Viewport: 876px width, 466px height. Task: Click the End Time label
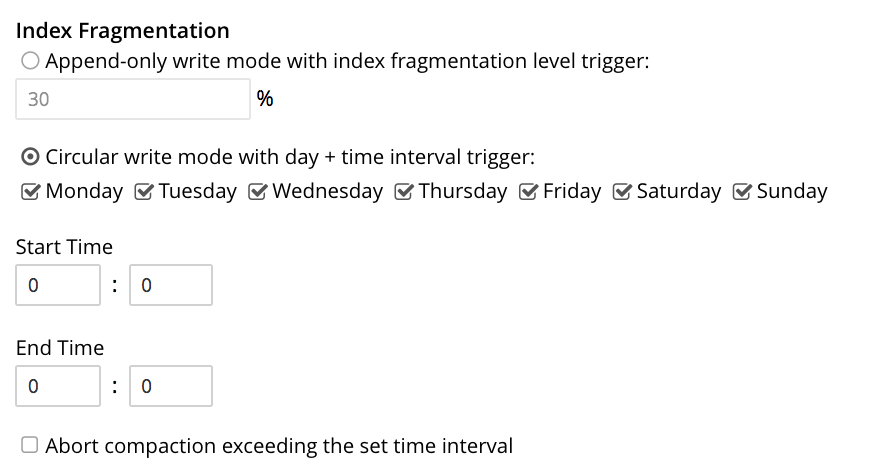pyautogui.click(x=60, y=348)
